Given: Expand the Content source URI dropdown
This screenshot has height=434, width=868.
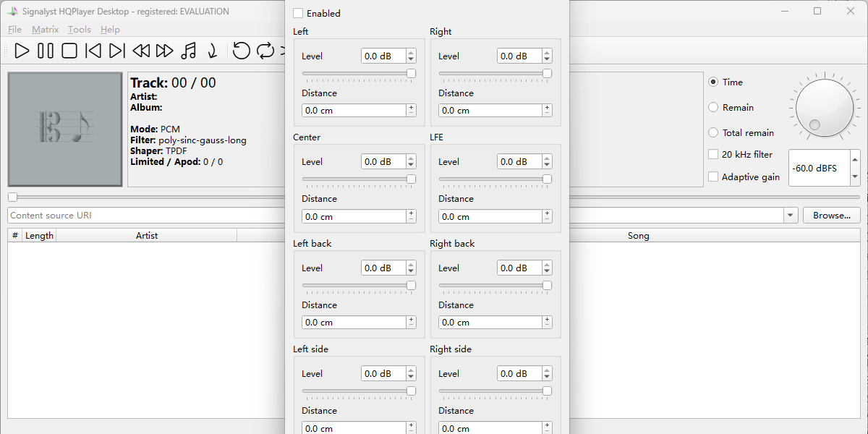Looking at the screenshot, I should coord(790,216).
